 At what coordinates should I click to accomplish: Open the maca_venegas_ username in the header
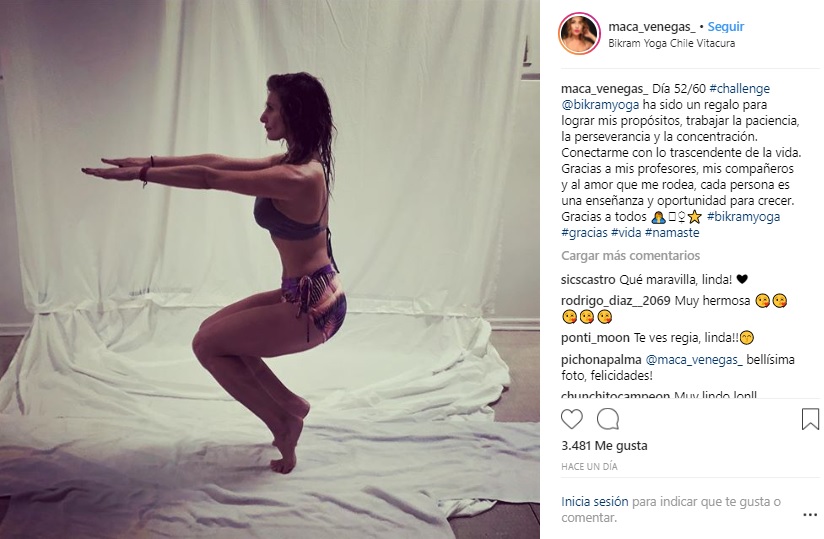pyautogui.click(x=652, y=26)
